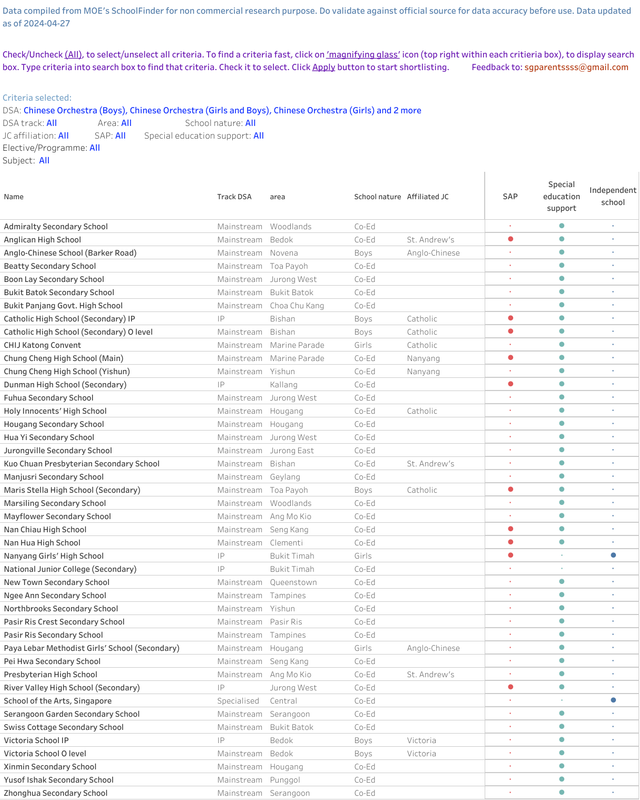This screenshot has height=800, width=640.
Task: Click the Independent school blue dot for School of the Arts
Action: pos(613,700)
